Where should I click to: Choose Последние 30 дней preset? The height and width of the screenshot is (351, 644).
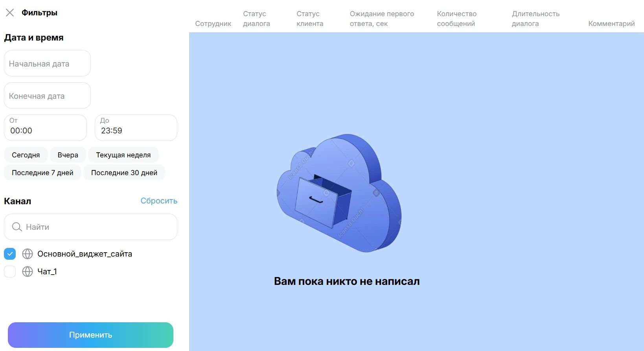click(124, 173)
